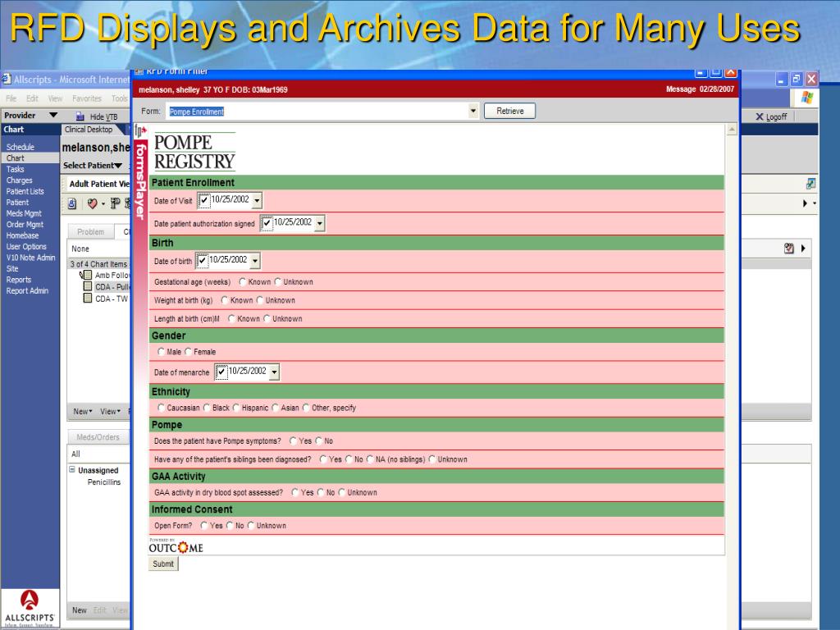This screenshot has width=840, height=630.
Task: Click the formsPlayer logo in the form sidebar
Action: (140, 172)
